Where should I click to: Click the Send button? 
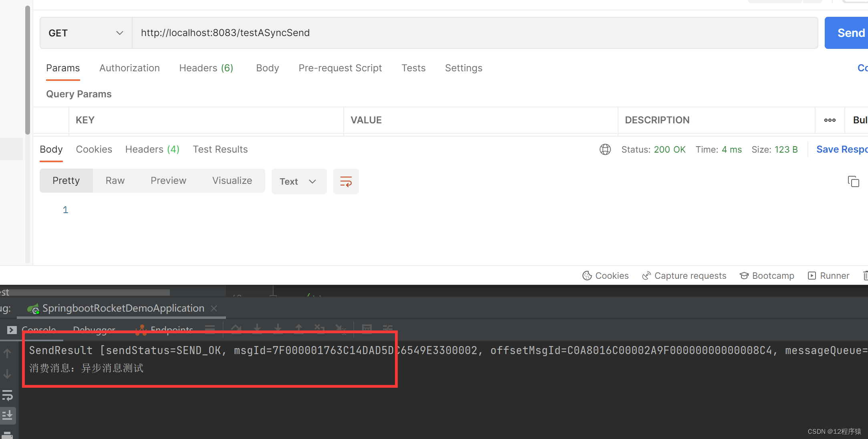pyautogui.click(x=846, y=33)
